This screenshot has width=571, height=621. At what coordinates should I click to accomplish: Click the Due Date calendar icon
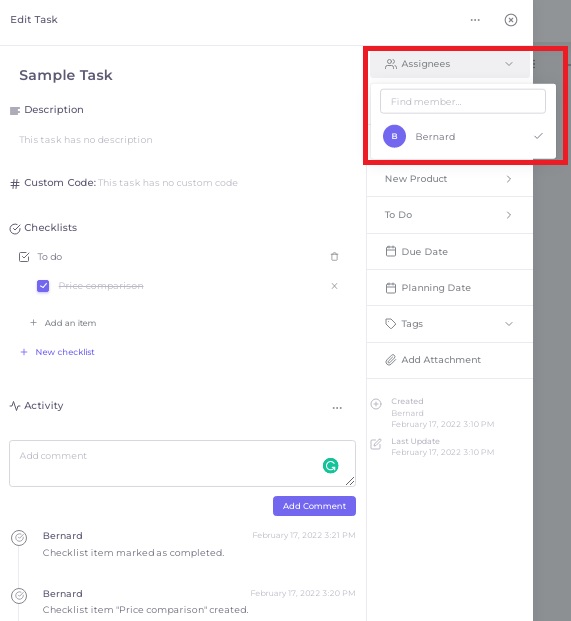[391, 251]
